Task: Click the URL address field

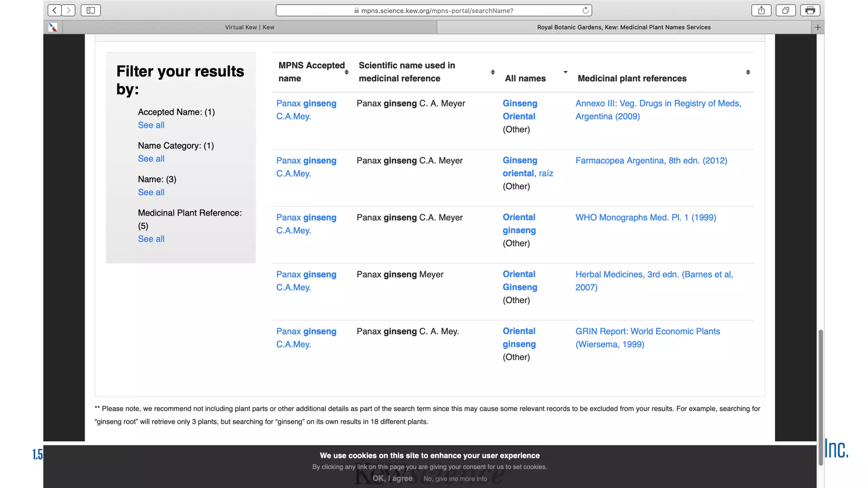Action: [437, 11]
